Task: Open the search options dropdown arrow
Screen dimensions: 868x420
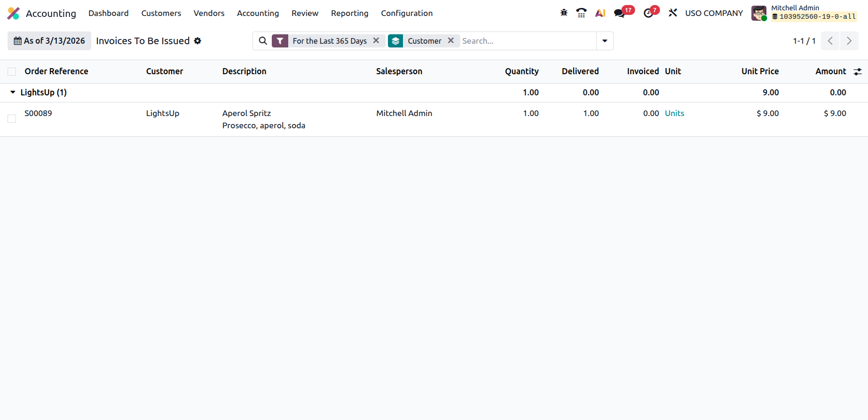Action: click(605, 41)
